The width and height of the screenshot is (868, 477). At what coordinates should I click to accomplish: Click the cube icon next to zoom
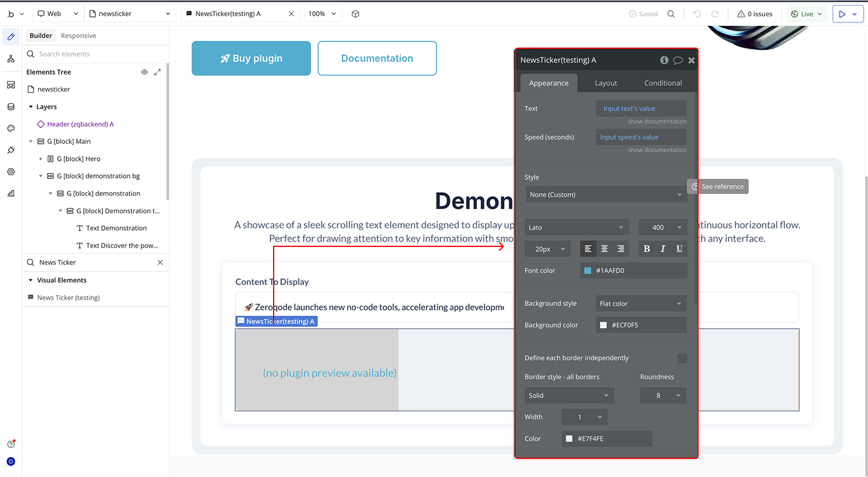(x=356, y=14)
